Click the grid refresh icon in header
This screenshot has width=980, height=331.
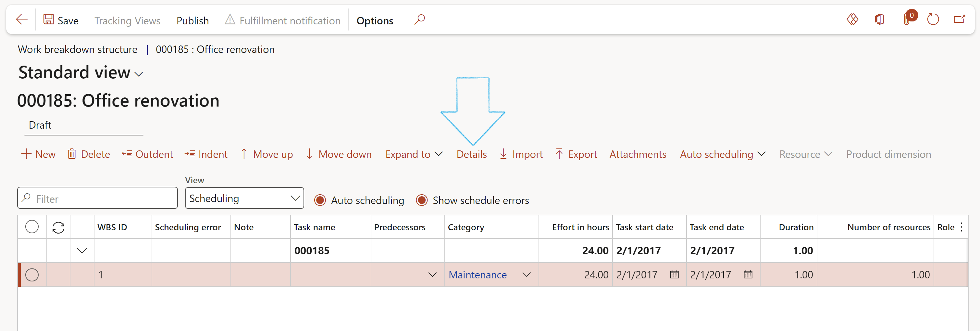coord(58,227)
